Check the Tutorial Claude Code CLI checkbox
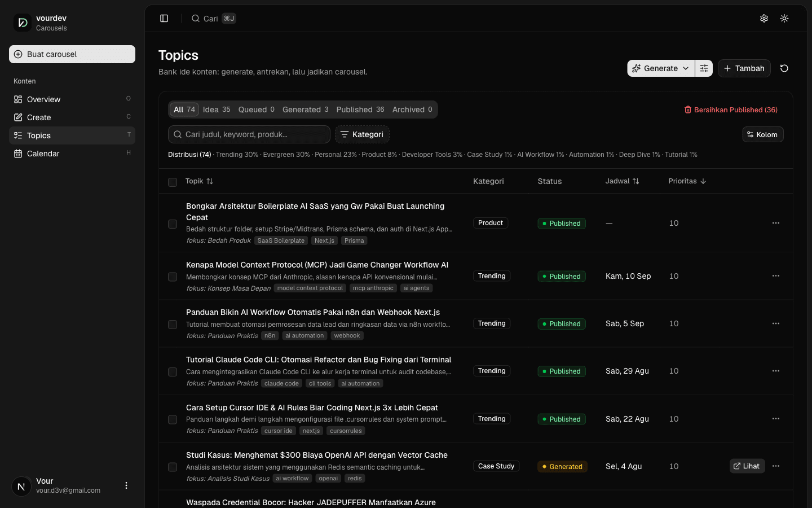812x508 pixels. tap(173, 372)
